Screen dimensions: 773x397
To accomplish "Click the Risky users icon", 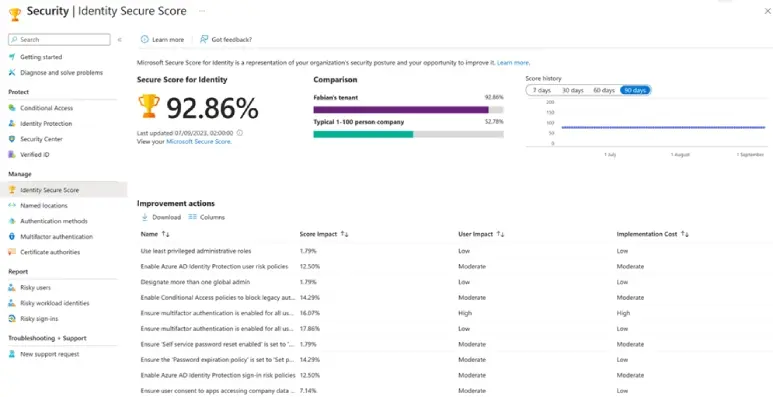I will click(x=12, y=288).
